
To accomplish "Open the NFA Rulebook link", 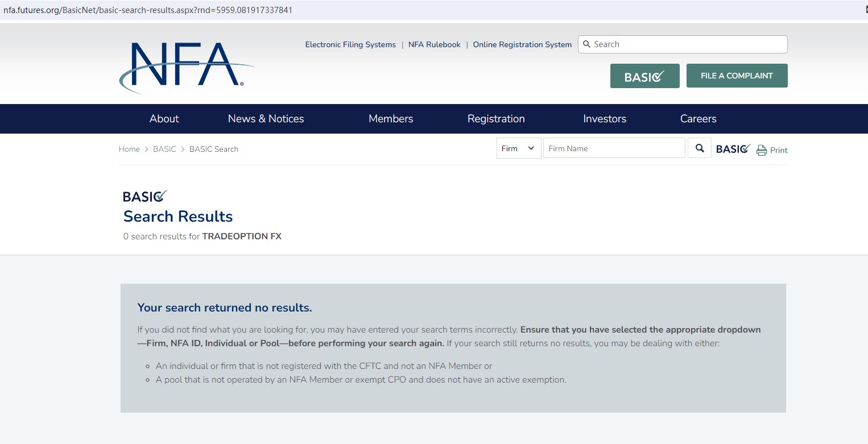I will point(435,44).
